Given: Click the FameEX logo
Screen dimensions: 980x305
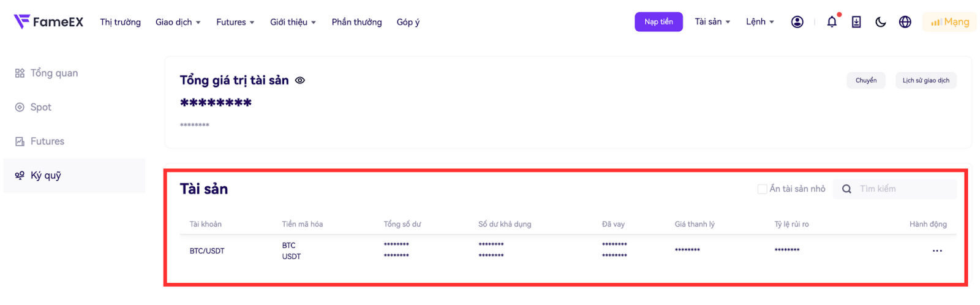Looking at the screenshot, I should click(x=48, y=22).
